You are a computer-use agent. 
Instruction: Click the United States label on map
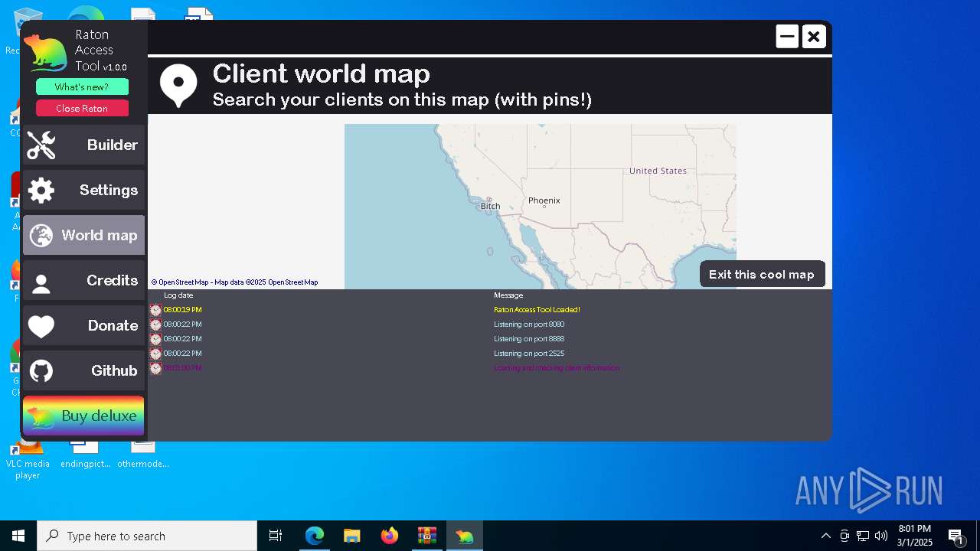[658, 171]
